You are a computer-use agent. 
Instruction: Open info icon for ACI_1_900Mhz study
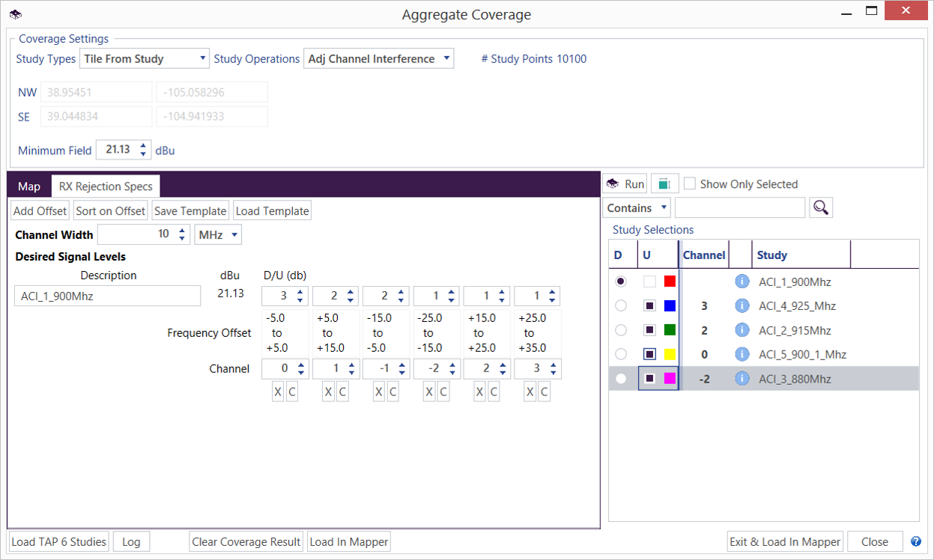click(742, 282)
